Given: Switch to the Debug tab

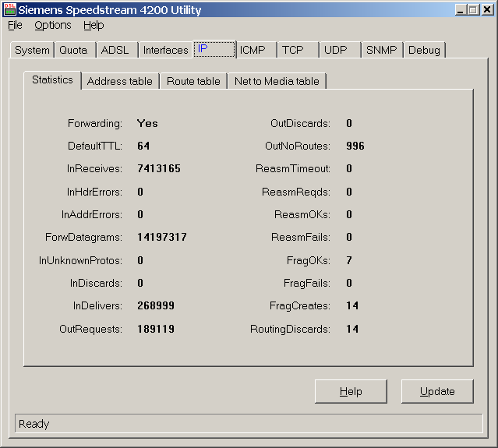Looking at the screenshot, I should click(x=424, y=50).
